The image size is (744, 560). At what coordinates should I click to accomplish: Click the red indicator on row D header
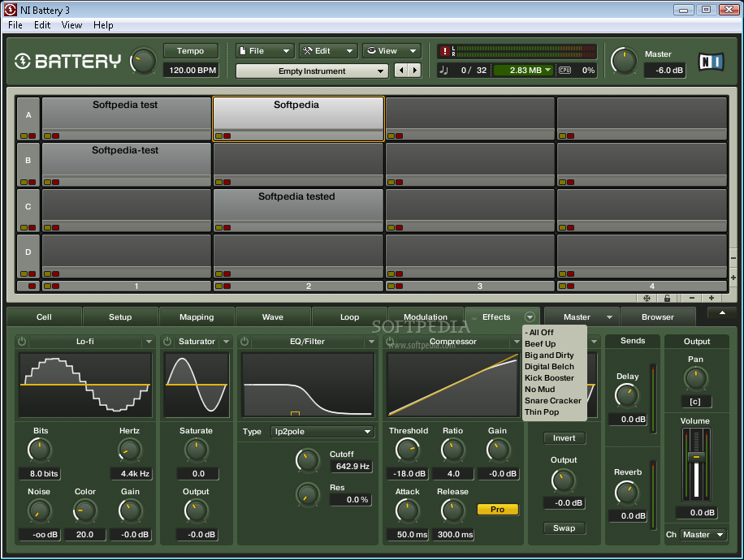tap(32, 274)
